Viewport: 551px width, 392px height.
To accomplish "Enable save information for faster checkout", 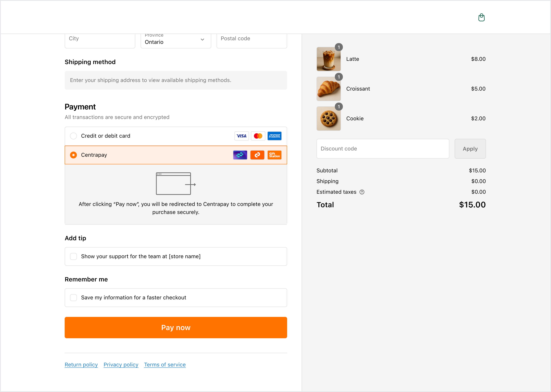I will [x=73, y=298].
